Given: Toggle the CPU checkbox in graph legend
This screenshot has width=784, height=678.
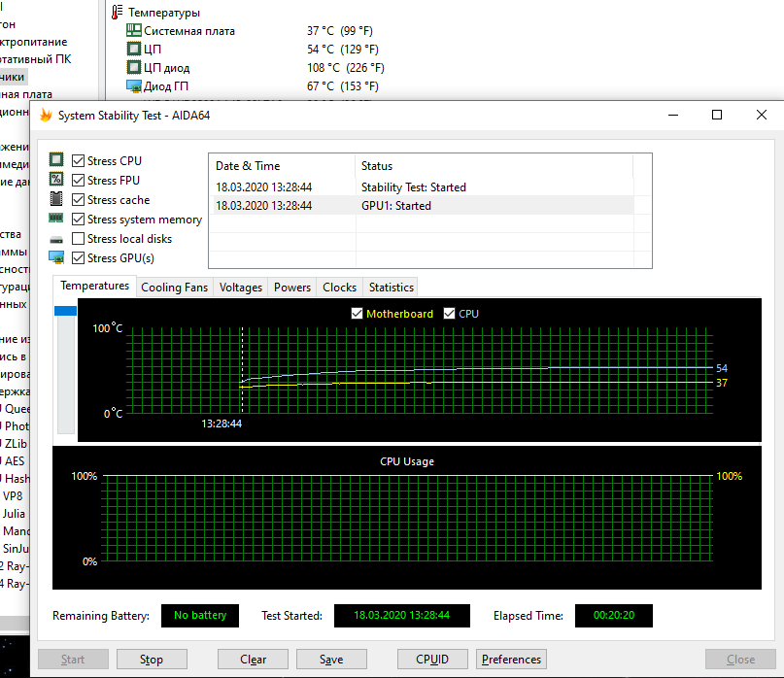Looking at the screenshot, I should pyautogui.click(x=449, y=314).
